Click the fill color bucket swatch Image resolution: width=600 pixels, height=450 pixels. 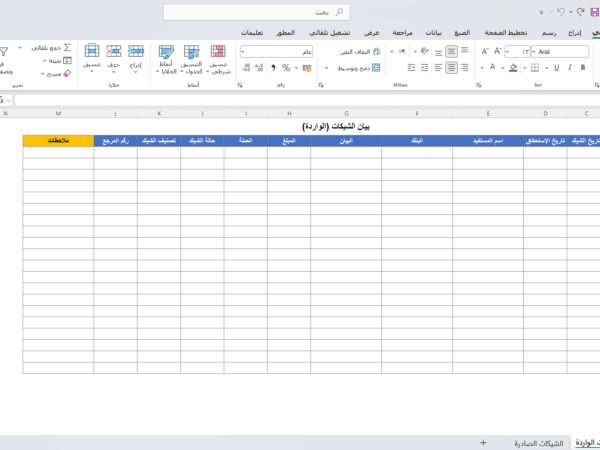[x=513, y=68]
